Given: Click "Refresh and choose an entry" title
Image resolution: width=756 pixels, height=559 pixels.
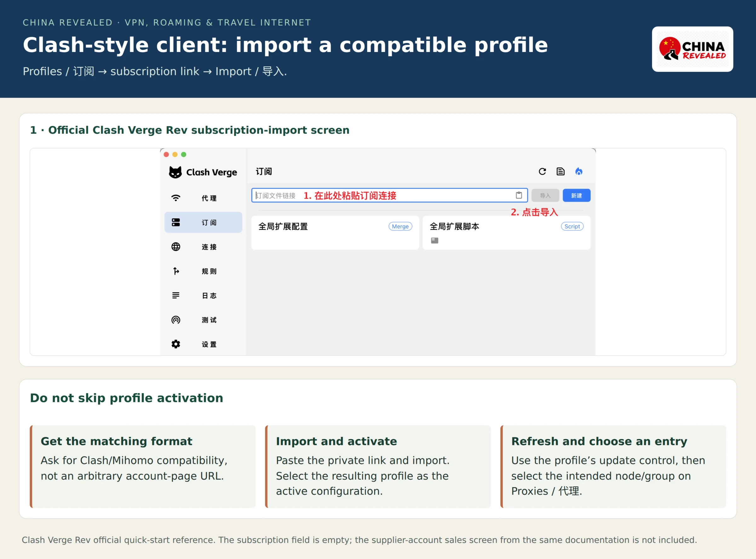Looking at the screenshot, I should tap(599, 441).
